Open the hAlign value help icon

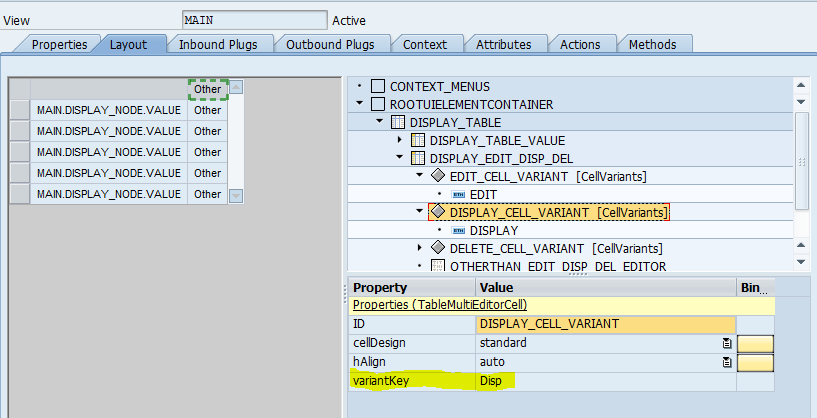pos(727,362)
